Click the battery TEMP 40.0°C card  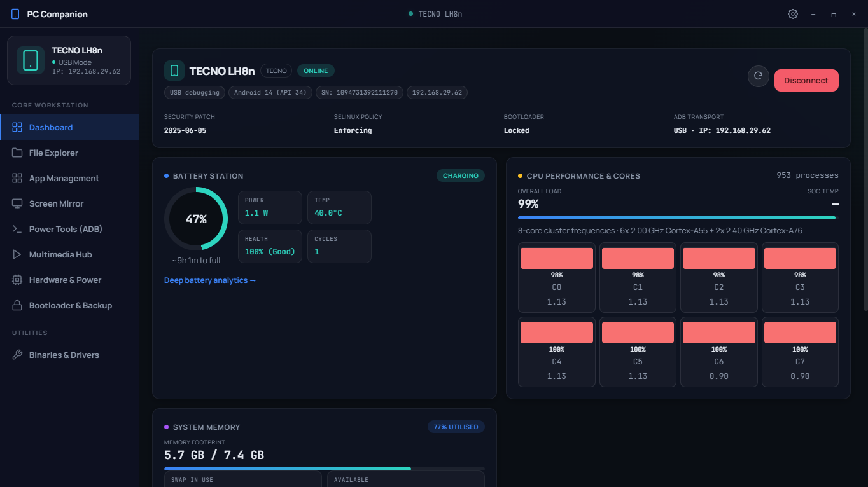point(339,207)
